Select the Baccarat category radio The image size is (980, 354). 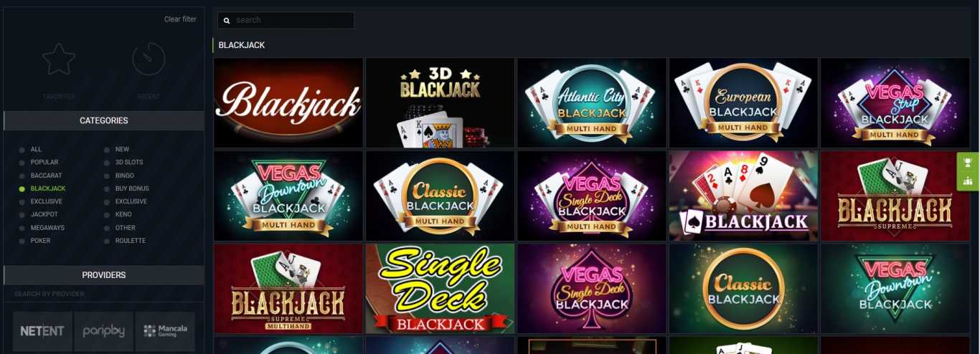point(22,176)
